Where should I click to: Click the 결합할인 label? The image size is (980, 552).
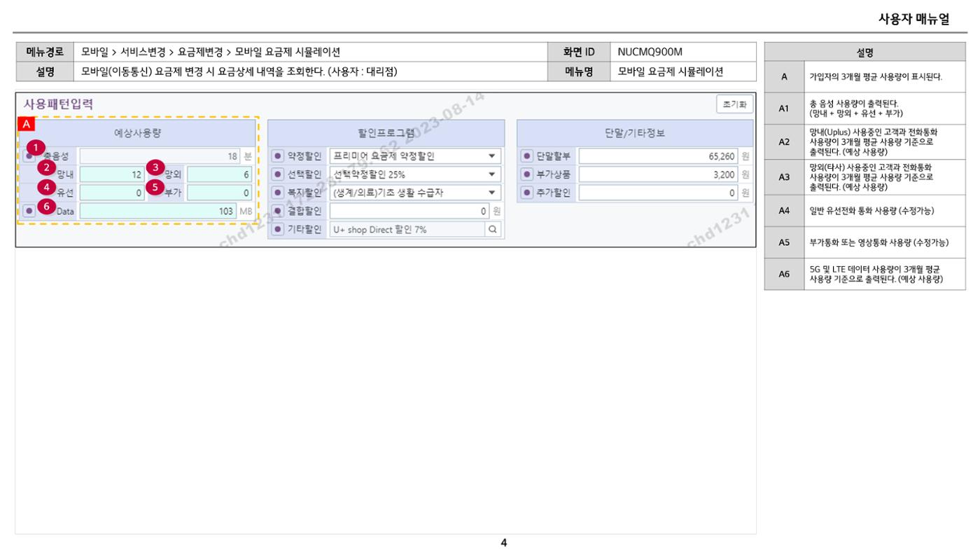click(x=304, y=211)
